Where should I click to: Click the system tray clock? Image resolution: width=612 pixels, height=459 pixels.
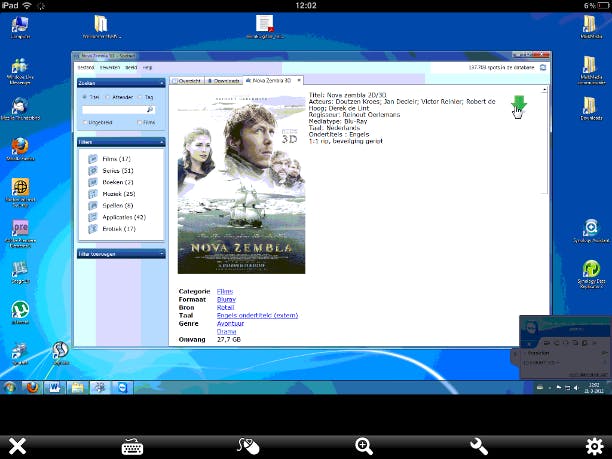coord(596,388)
